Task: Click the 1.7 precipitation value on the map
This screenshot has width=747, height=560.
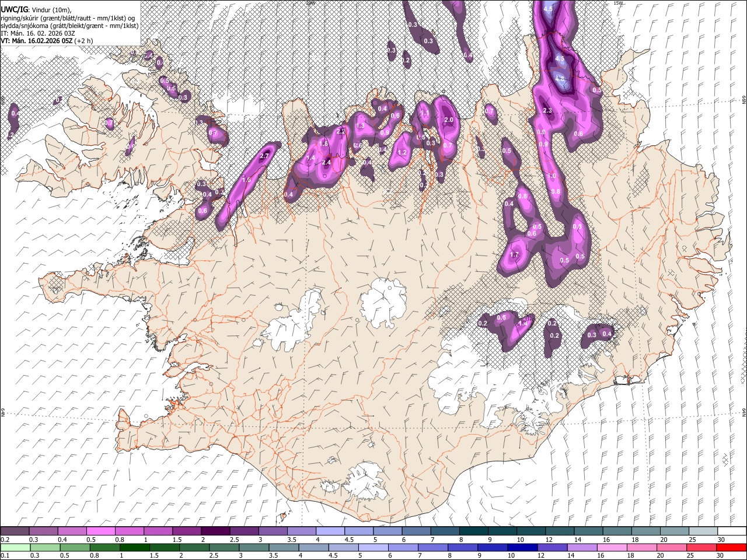Action: tap(514, 255)
